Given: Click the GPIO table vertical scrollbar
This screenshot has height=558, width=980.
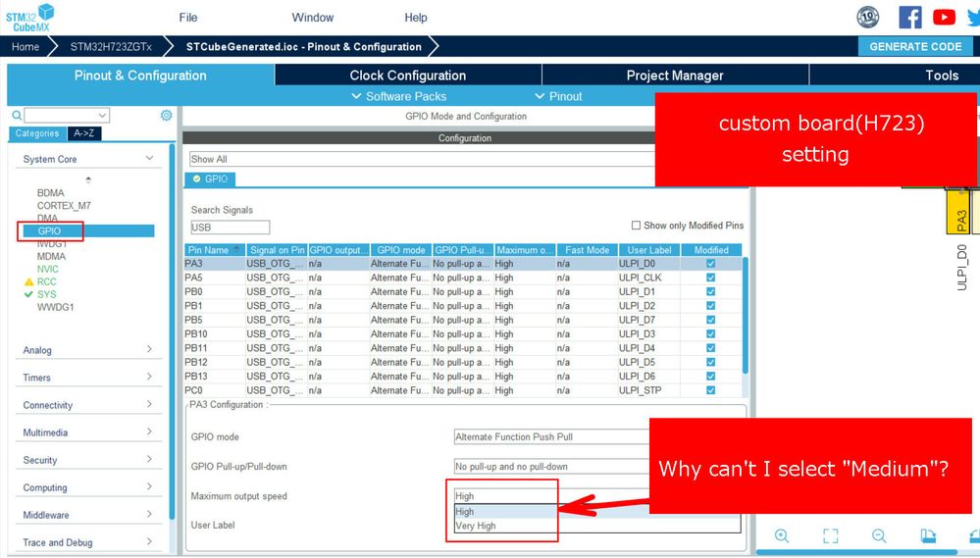Looking at the screenshot, I should 745,315.
